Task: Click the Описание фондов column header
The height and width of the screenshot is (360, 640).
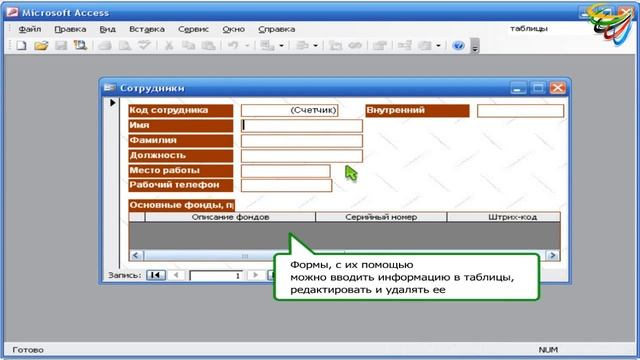Action: [x=230, y=217]
